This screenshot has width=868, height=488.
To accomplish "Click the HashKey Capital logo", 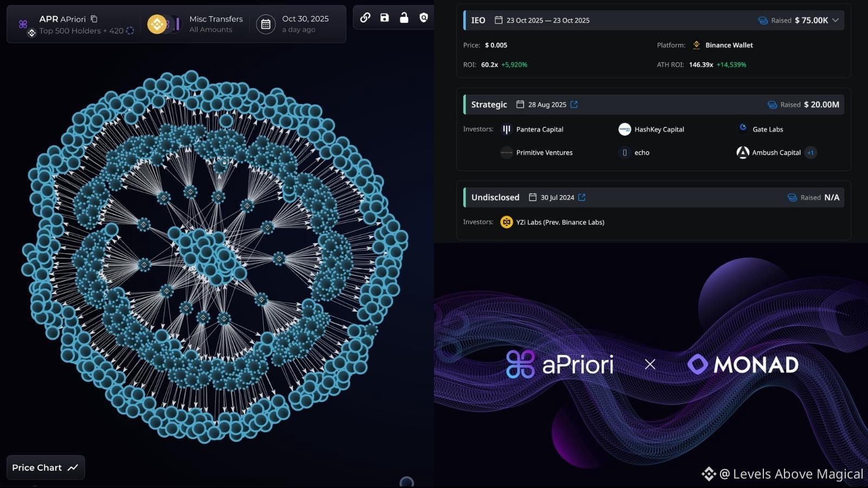I will pyautogui.click(x=624, y=129).
